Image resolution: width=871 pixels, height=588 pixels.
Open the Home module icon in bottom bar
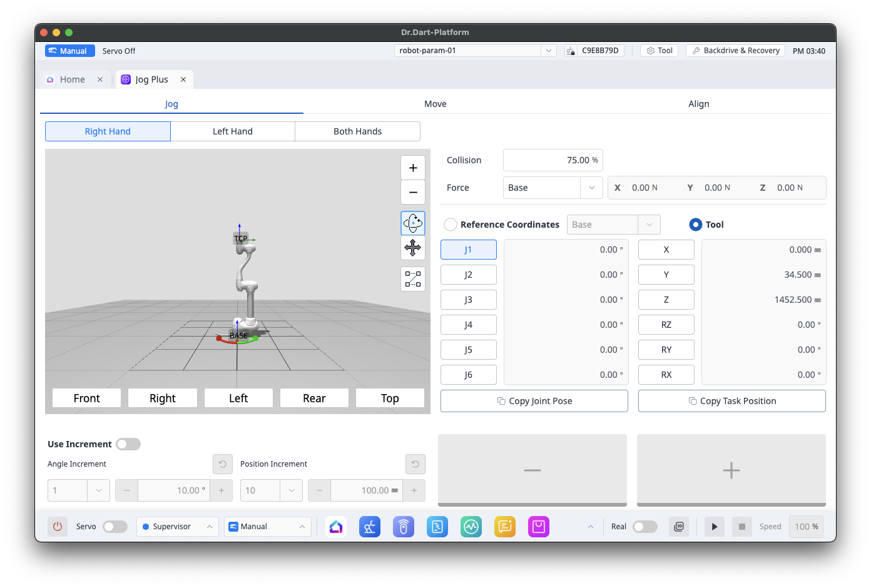[336, 527]
